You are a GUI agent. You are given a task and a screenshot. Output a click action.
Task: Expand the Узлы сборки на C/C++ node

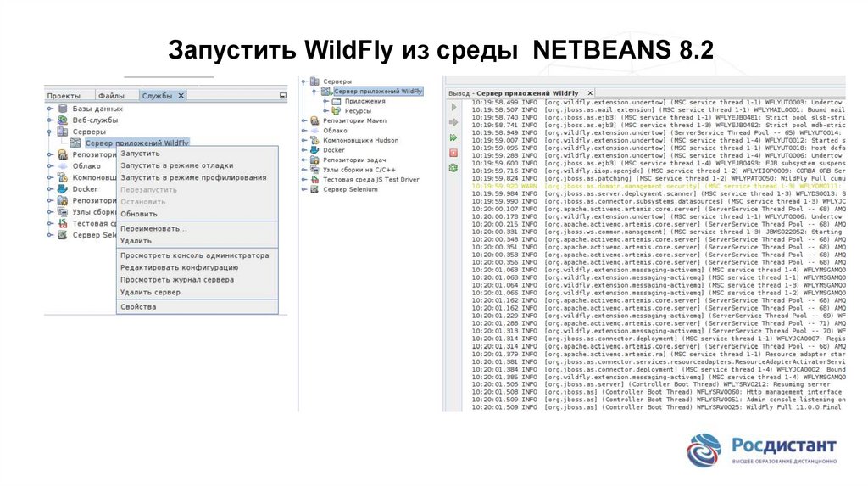(x=304, y=170)
